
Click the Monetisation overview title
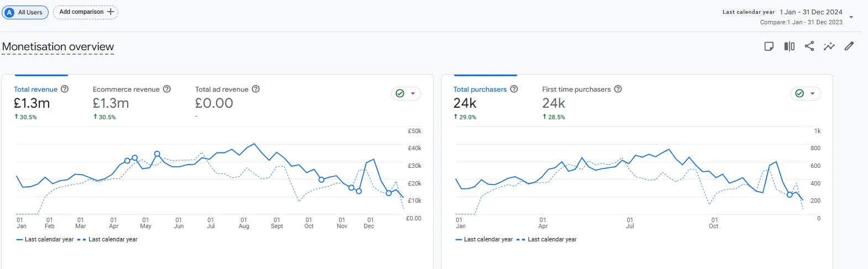tap(58, 47)
